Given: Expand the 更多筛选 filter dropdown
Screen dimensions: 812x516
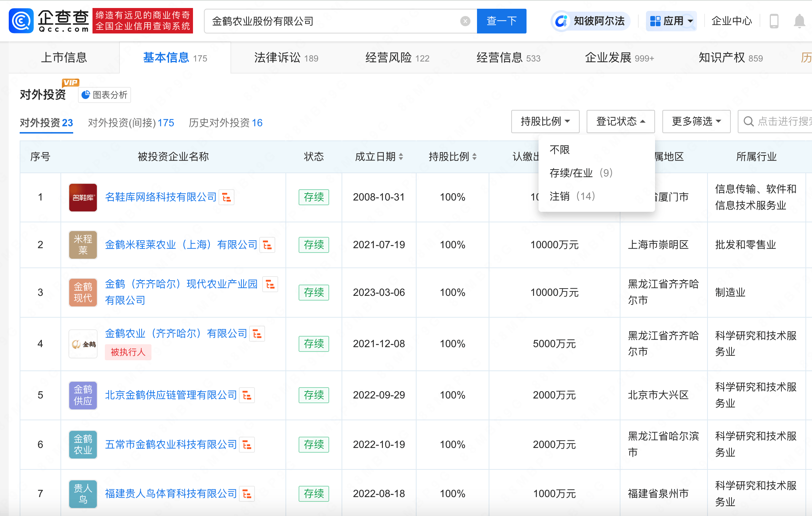Looking at the screenshot, I should (696, 122).
